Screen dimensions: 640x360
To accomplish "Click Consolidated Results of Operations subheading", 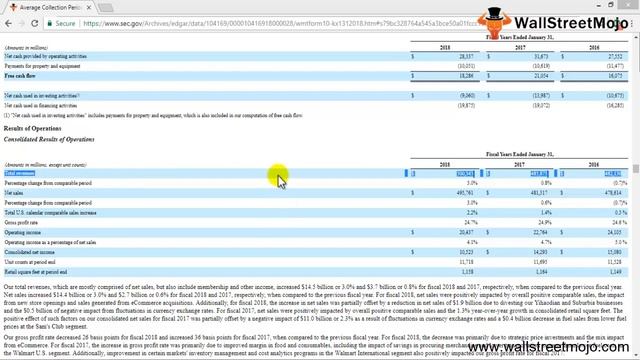I will coord(49,139).
